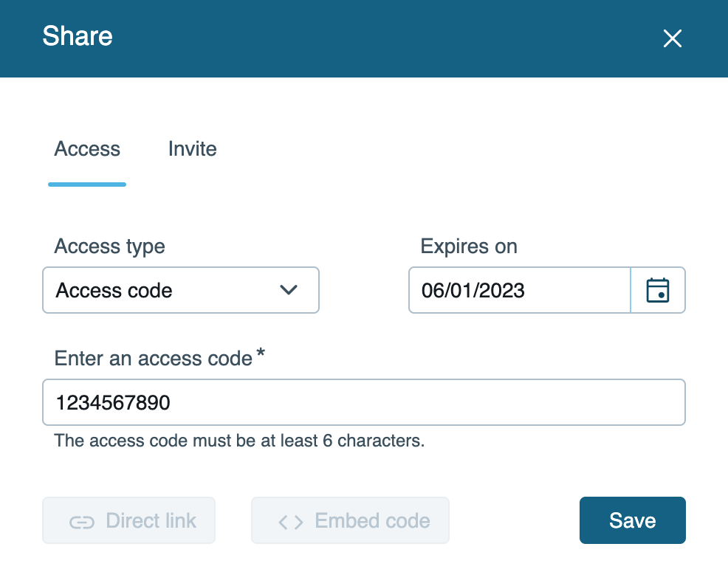This screenshot has height=586, width=728.
Task: Click the Direct link button label
Action: point(151,520)
